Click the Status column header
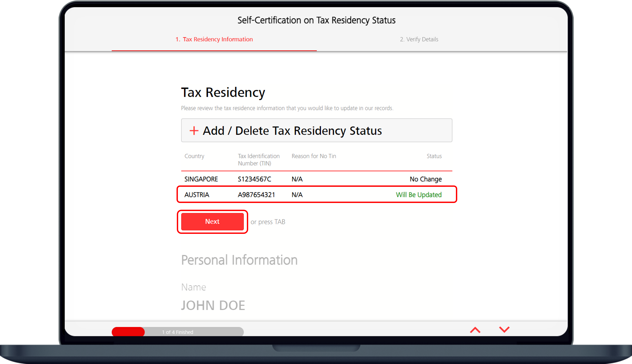632x364 pixels. (x=434, y=156)
